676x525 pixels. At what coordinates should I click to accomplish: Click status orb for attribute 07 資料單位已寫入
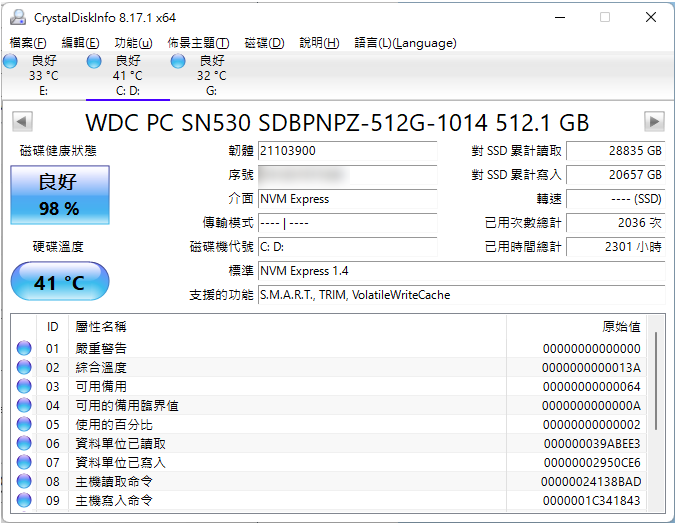click(24, 462)
